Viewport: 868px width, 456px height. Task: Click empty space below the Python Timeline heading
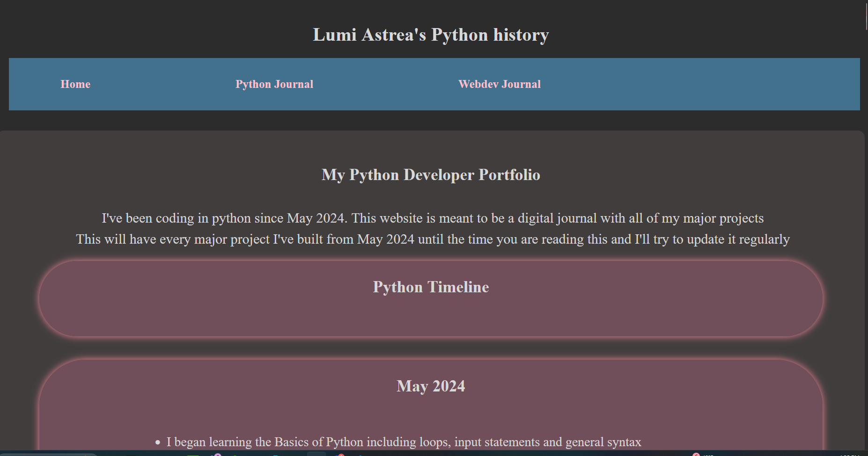[431, 318]
